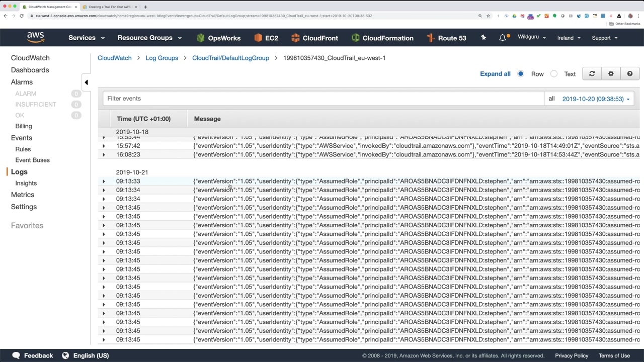Close the CloudWatch Management Console tab
The width and height of the screenshot is (644, 362).
point(76,7)
